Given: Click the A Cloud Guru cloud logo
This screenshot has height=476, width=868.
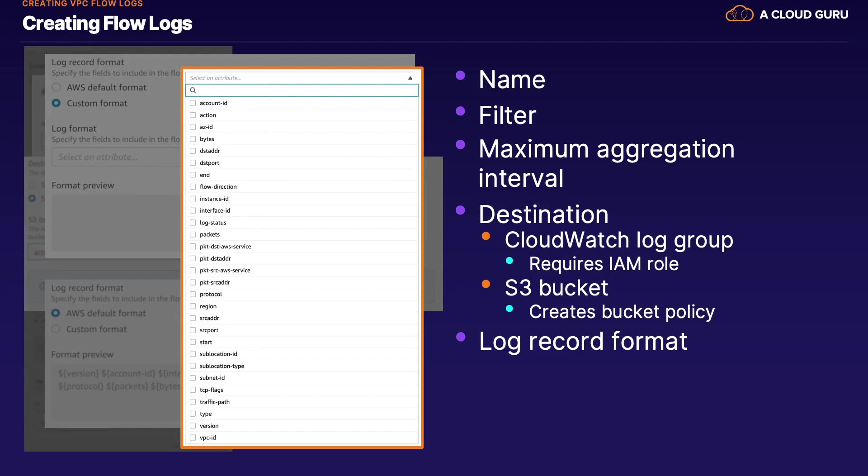Looking at the screenshot, I should (x=739, y=14).
